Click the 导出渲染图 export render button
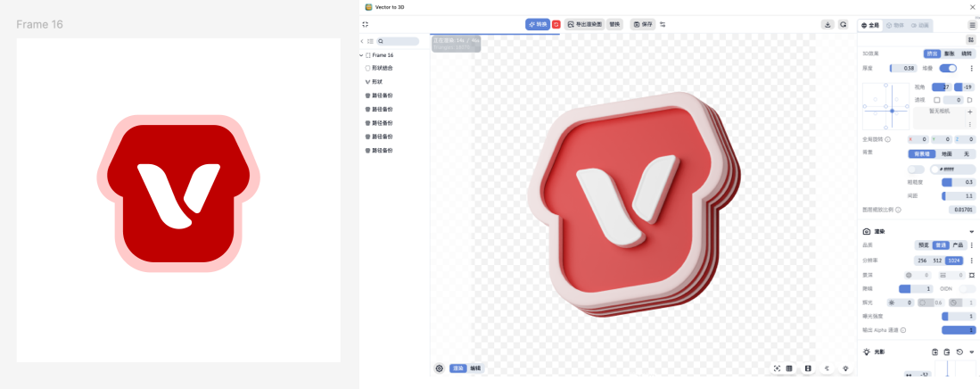Image resolution: width=980 pixels, height=389 pixels. click(x=584, y=24)
